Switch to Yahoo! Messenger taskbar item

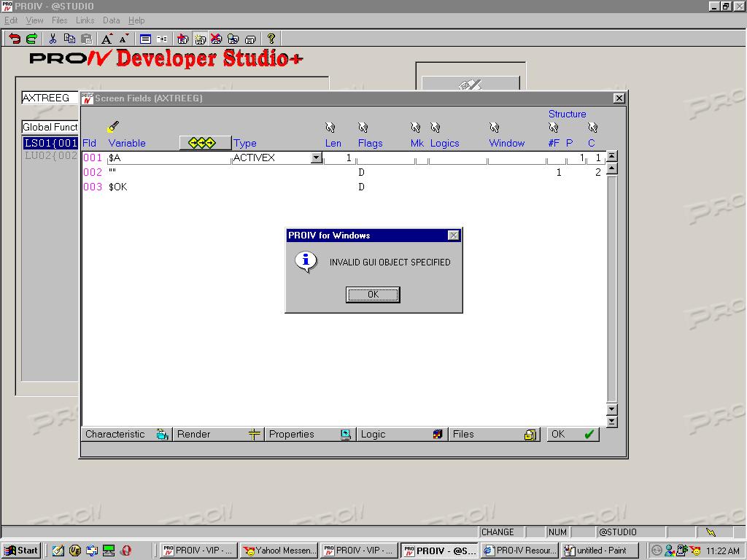(279, 551)
